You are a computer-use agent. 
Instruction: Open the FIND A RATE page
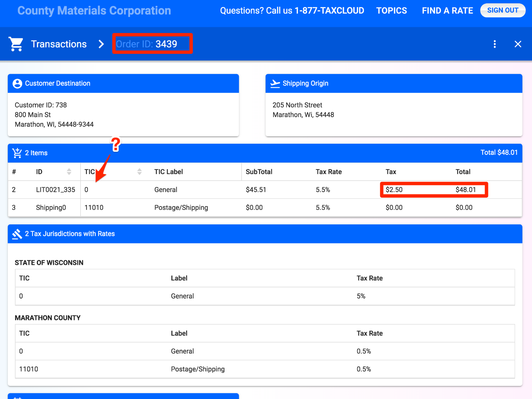[447, 11]
